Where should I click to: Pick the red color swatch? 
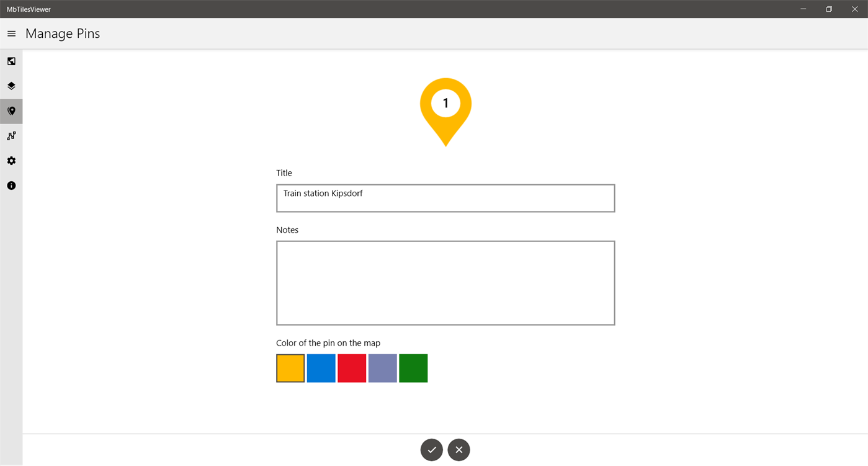pyautogui.click(x=351, y=367)
